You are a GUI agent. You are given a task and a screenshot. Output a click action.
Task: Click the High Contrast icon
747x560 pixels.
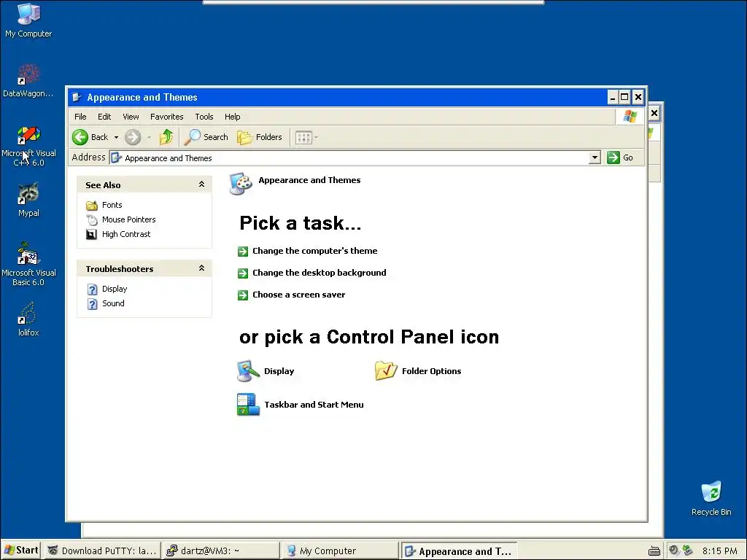[x=92, y=234]
